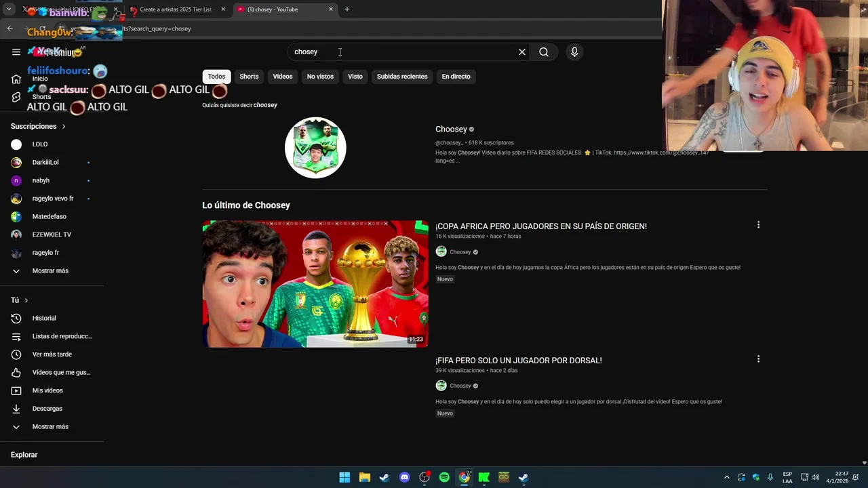Screen dimensions: 868x488
Task: Open Windows Start menu in taskbar
Action: pos(344,477)
